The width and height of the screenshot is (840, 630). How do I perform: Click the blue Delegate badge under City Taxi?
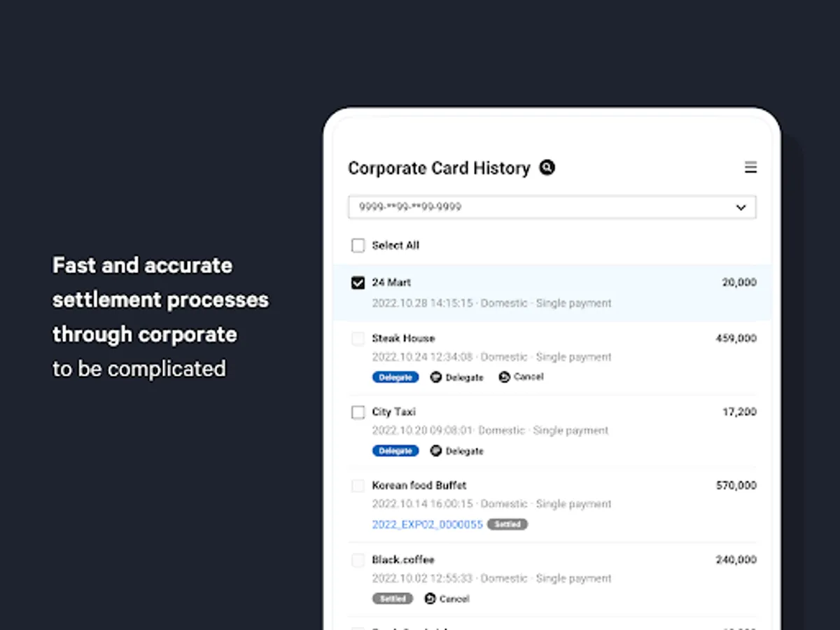tap(395, 451)
